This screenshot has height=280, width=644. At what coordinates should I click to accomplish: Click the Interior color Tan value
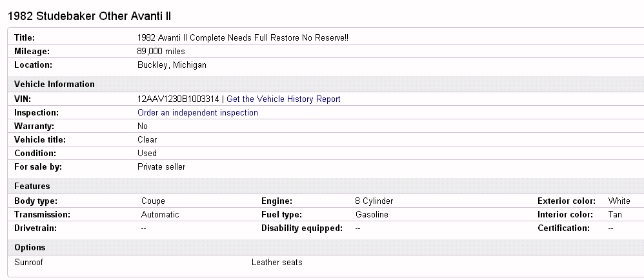(x=615, y=215)
